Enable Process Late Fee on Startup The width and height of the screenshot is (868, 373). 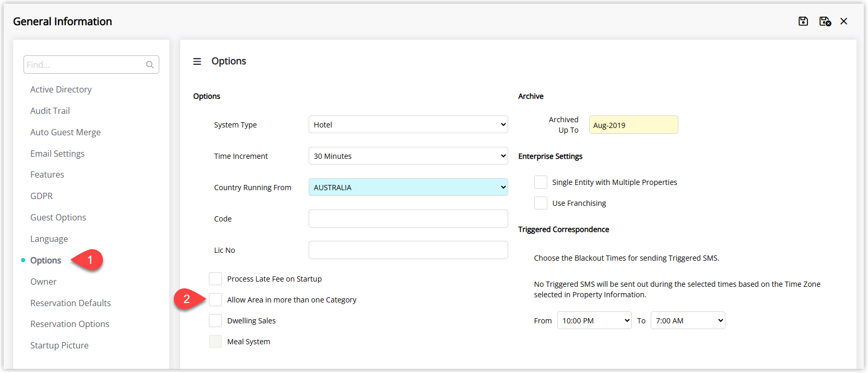[x=215, y=278]
